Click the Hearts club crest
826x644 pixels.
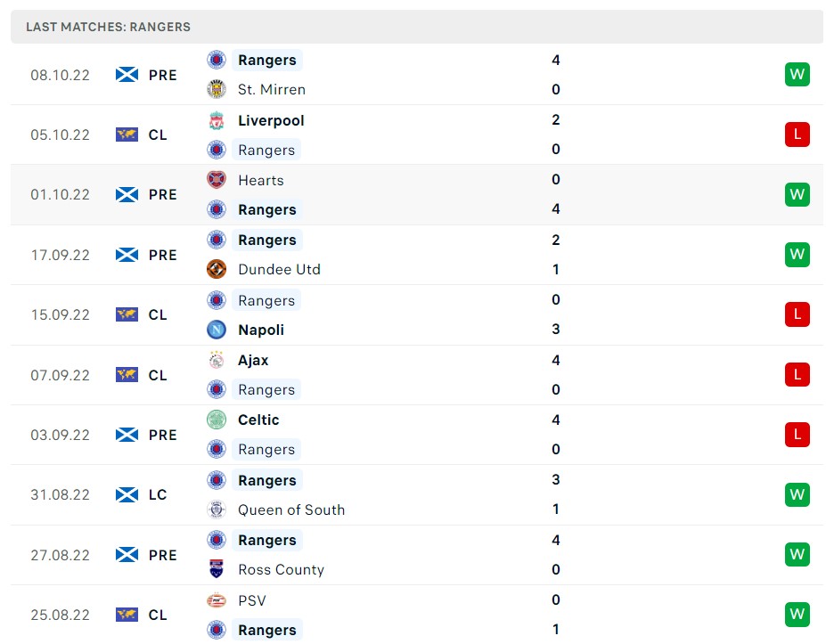pos(217,180)
